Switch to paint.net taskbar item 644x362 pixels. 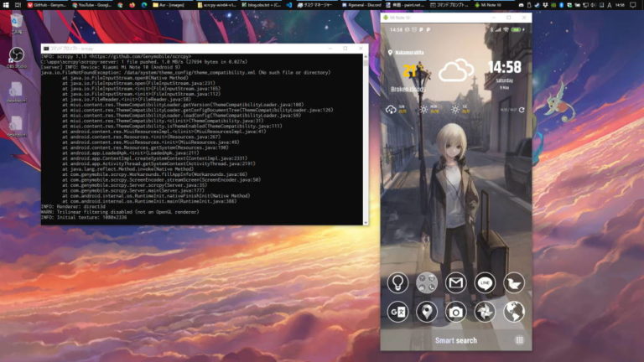pos(406,5)
